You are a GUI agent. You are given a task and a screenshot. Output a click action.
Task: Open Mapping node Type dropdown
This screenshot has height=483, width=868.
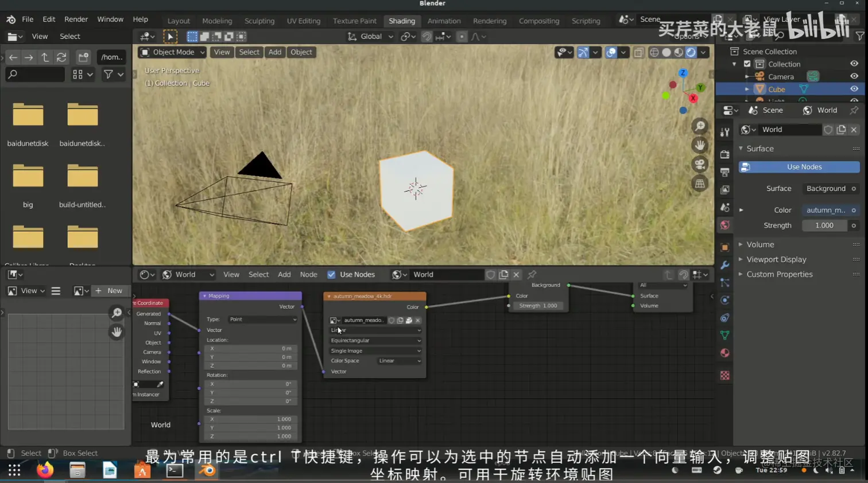pos(263,320)
